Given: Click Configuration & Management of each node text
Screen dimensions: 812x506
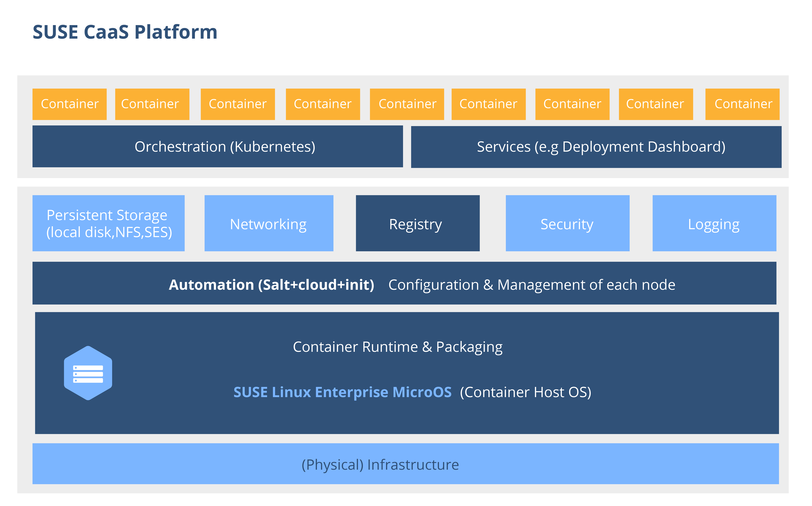Looking at the screenshot, I should click(x=532, y=285).
